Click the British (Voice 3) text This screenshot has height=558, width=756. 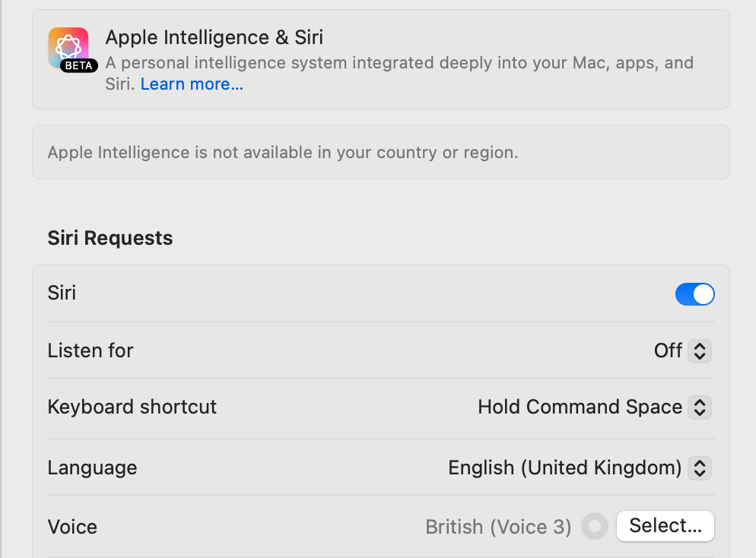pos(498,527)
